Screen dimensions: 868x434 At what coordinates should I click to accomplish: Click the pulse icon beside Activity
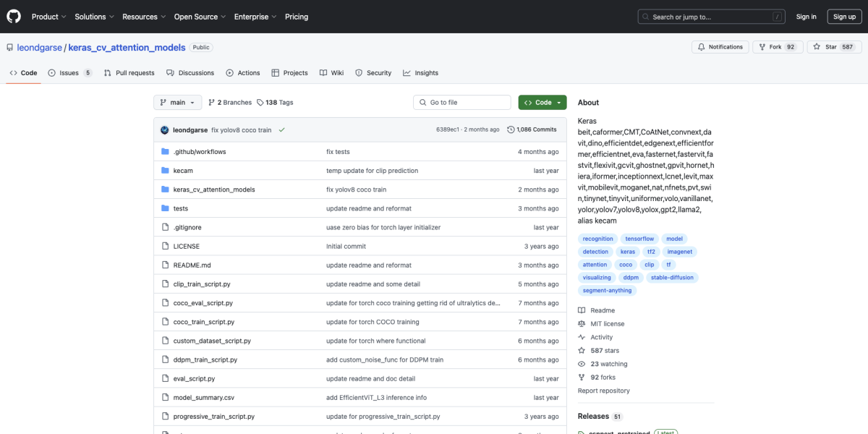point(582,337)
